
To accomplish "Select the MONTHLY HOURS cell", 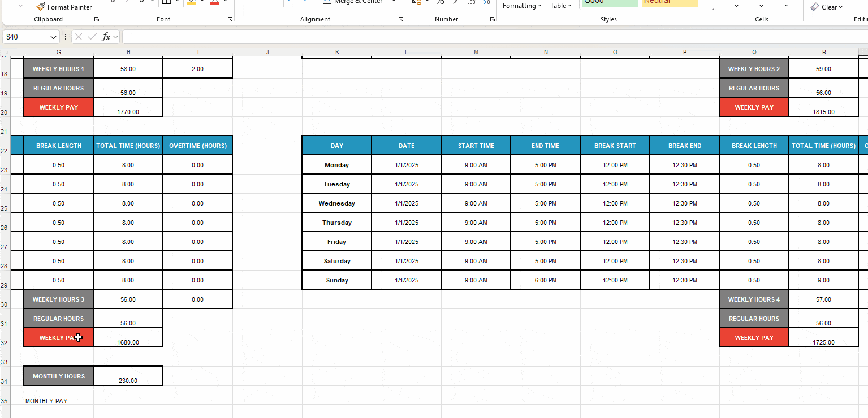I will [58, 376].
